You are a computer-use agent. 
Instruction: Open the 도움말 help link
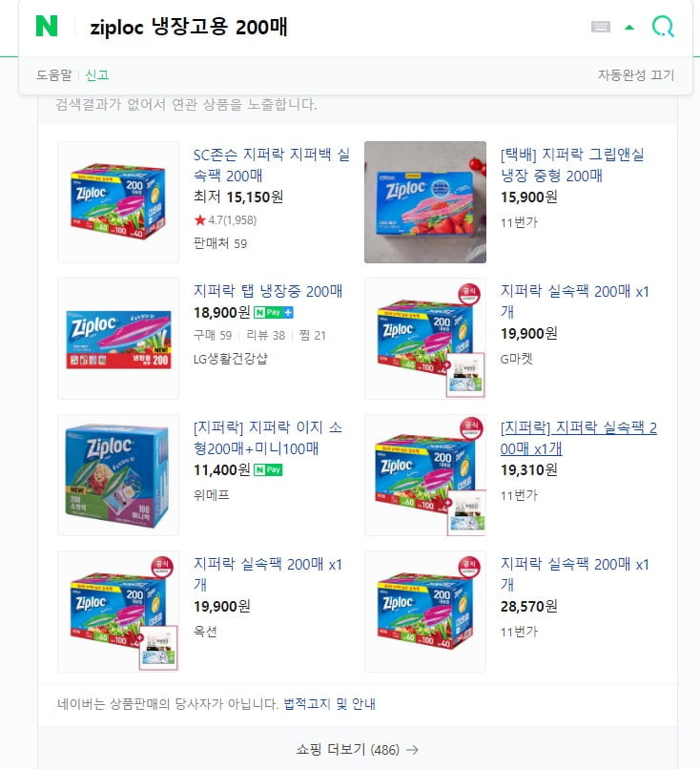pos(54,75)
